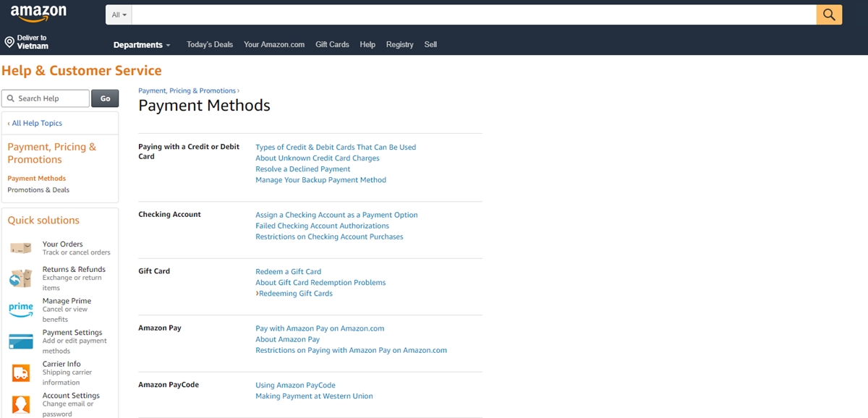Click the Go button beside Search Help
The height and width of the screenshot is (418, 868).
(x=105, y=98)
